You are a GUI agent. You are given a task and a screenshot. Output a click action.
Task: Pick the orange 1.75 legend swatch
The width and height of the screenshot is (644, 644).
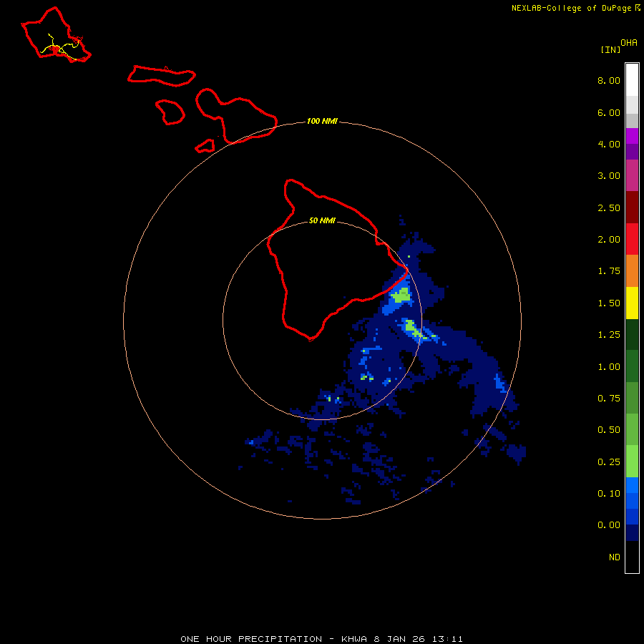tap(632, 271)
